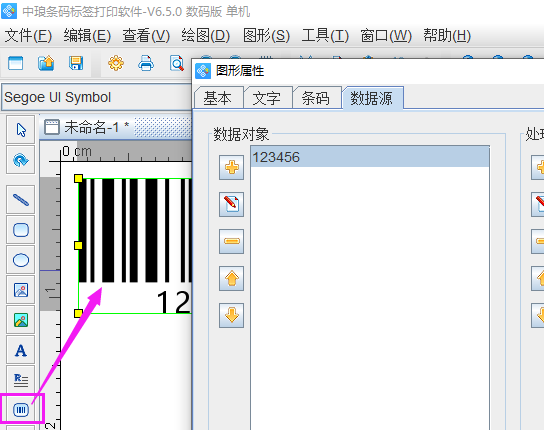Open the 编辑(E) menu

(87, 35)
